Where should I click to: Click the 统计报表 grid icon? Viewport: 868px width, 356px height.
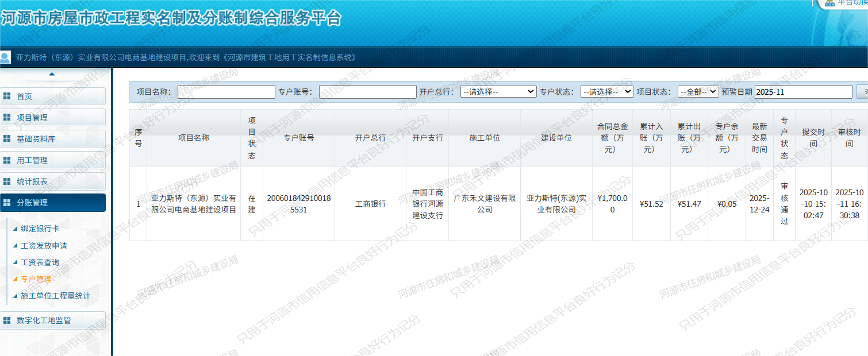(x=7, y=181)
